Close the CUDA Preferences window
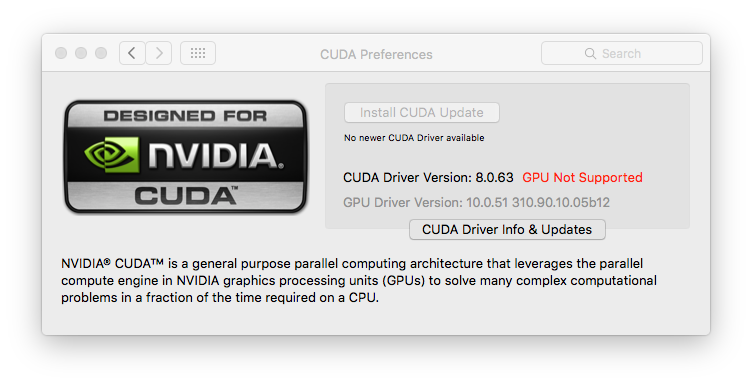This screenshot has height=385, width=752. click(x=61, y=53)
